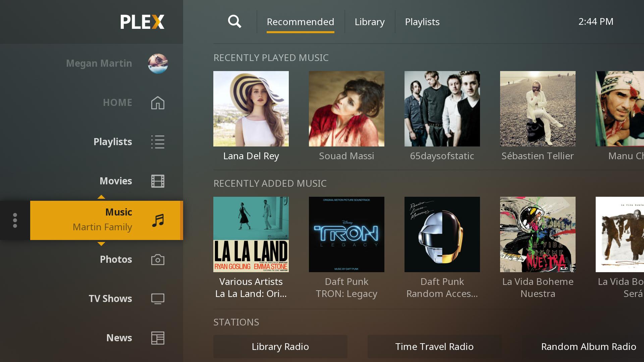This screenshot has width=644, height=362.
Task: Click the Playlists list icon
Action: tap(157, 141)
